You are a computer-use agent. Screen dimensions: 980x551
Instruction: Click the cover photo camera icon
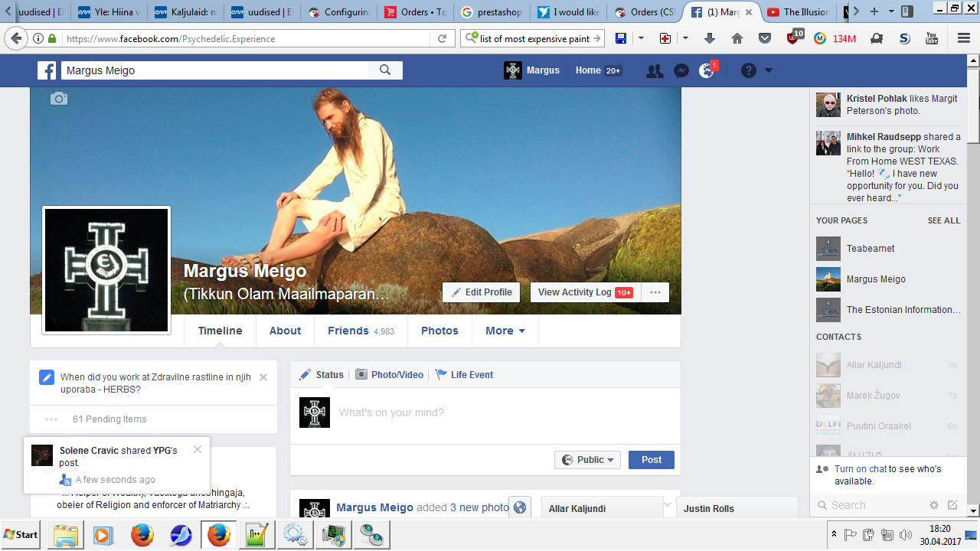pyautogui.click(x=59, y=99)
